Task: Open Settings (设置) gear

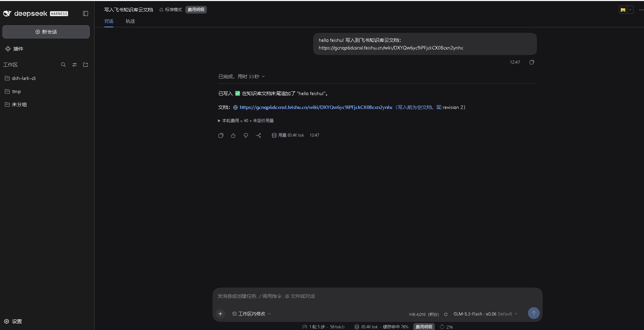Action: click(13, 321)
